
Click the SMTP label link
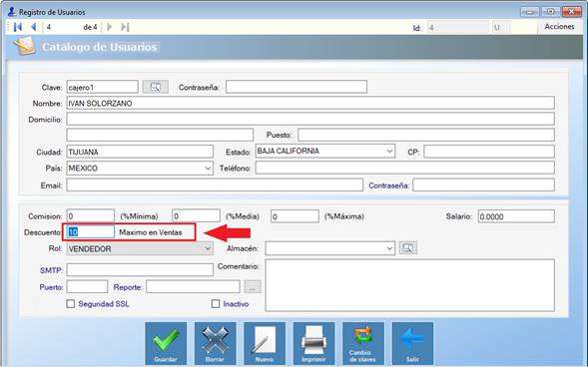tap(51, 270)
